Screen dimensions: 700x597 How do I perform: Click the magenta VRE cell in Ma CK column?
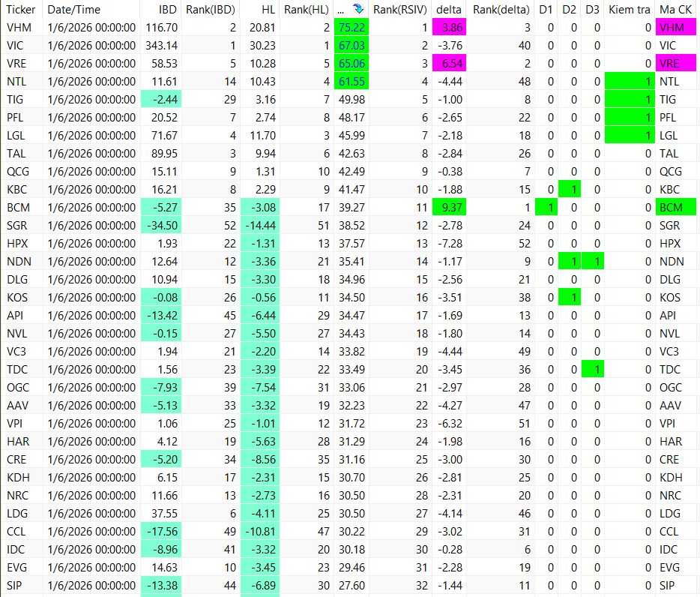[676, 64]
